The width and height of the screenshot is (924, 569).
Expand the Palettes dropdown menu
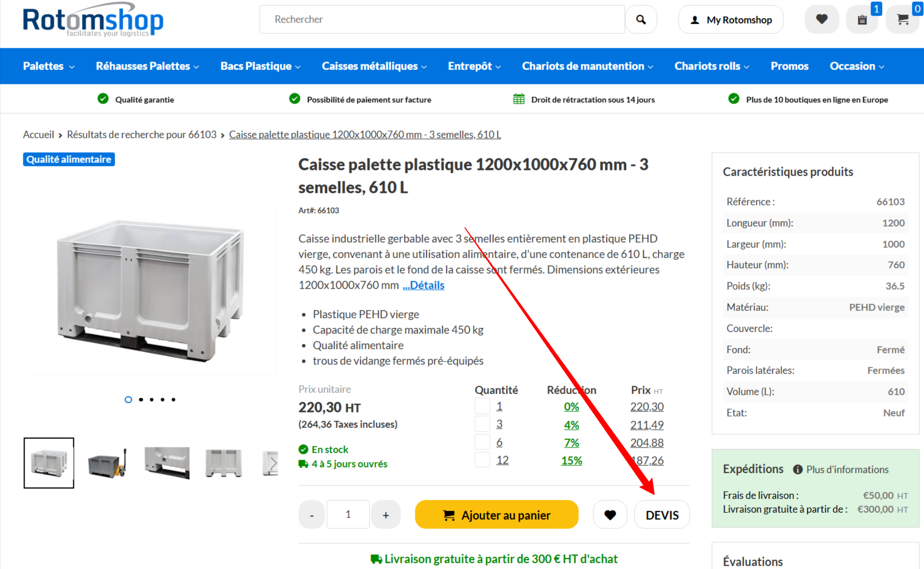click(x=48, y=66)
